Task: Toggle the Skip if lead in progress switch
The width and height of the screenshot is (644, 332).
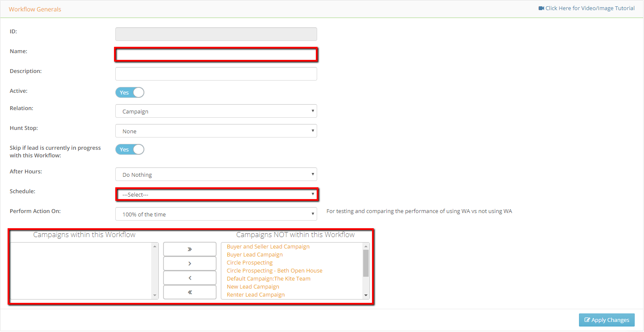Action: [130, 149]
